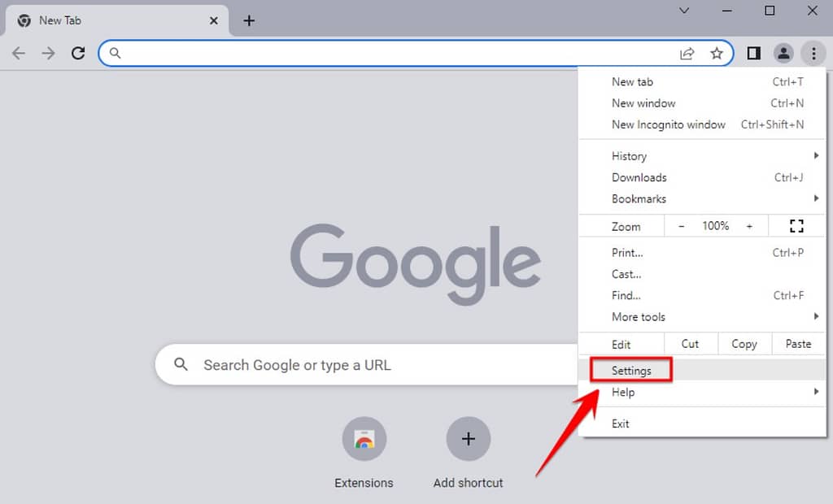Expand the History submenu

[x=702, y=156]
